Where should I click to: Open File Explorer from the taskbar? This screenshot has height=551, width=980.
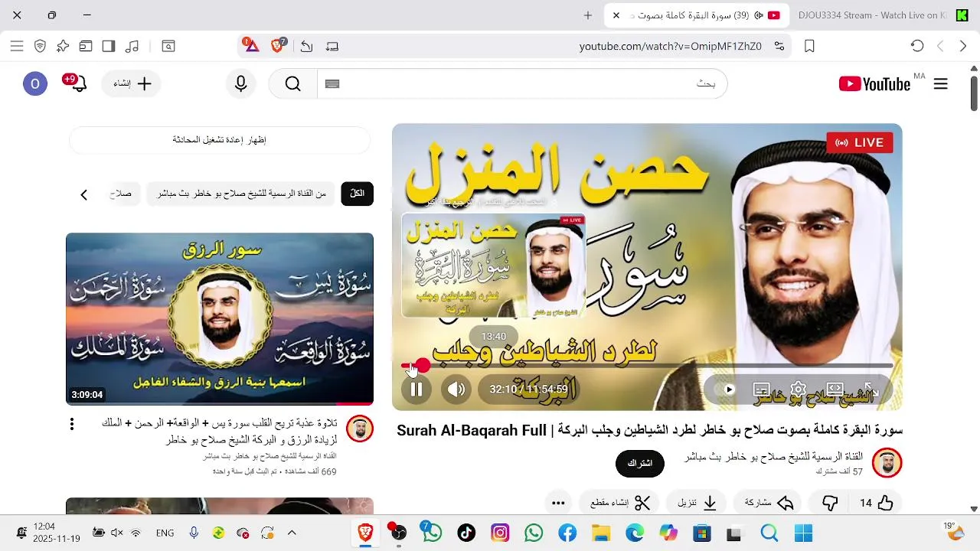pos(601,533)
